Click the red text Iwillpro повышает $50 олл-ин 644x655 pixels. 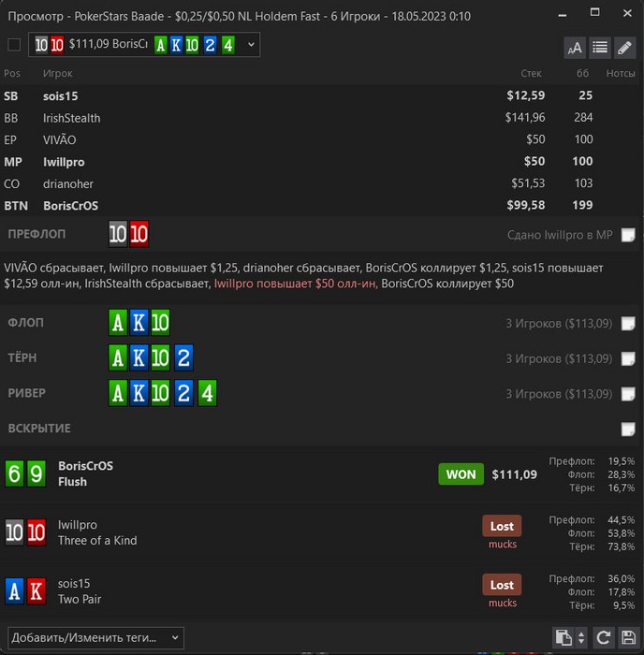tap(296, 284)
